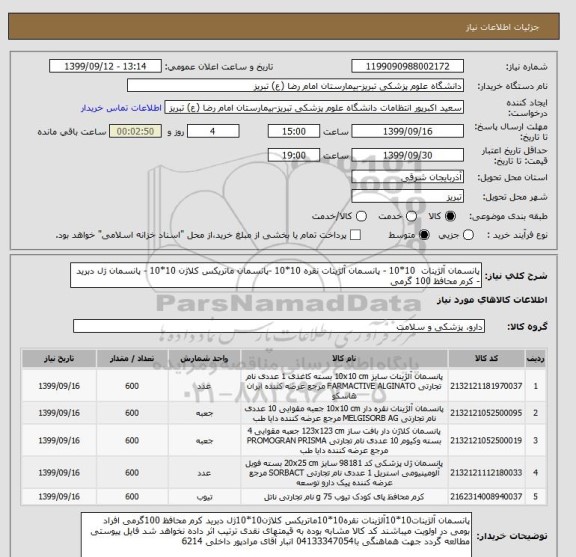This screenshot has width=576, height=557.
Task: Click the نام کالا column header
Action: click(344, 359)
